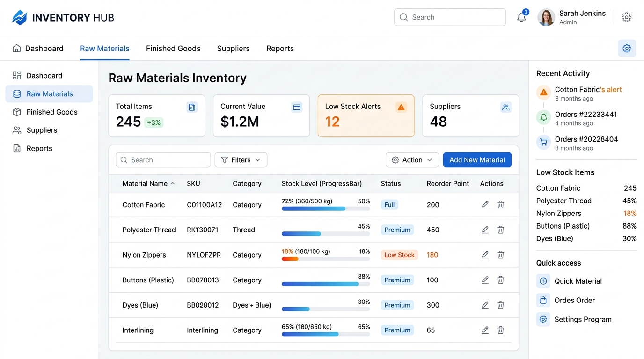Click the Low Stock Alerts card
The height and width of the screenshot is (359, 644).
[x=366, y=116]
